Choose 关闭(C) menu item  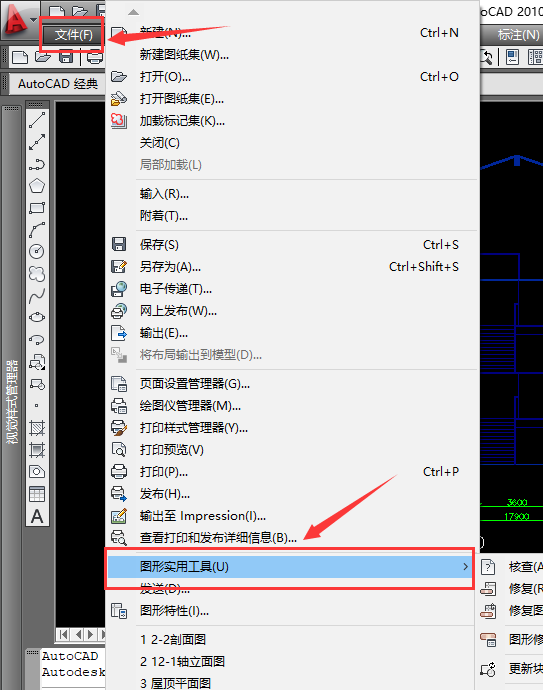pos(292,143)
